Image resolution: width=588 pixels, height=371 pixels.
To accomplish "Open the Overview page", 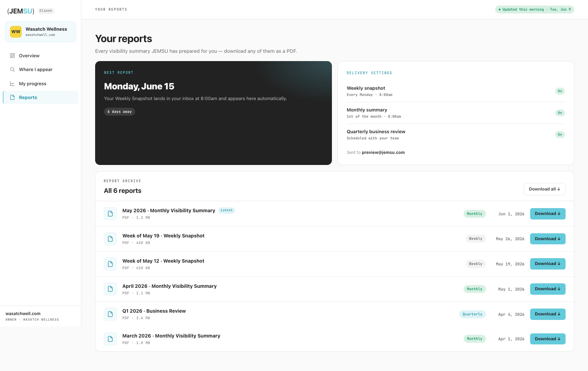I will pos(40,56).
